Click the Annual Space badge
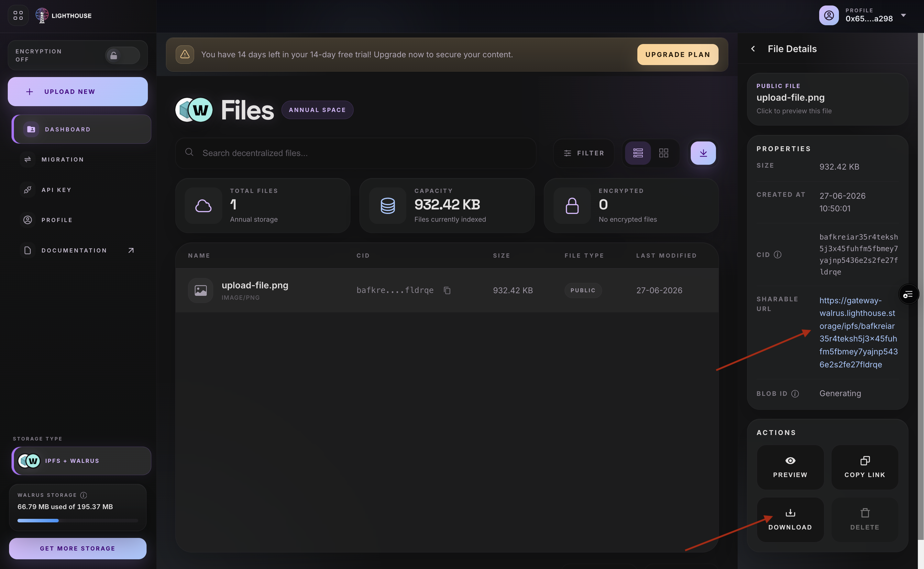Screen dimensions: 924x569 pos(317,110)
